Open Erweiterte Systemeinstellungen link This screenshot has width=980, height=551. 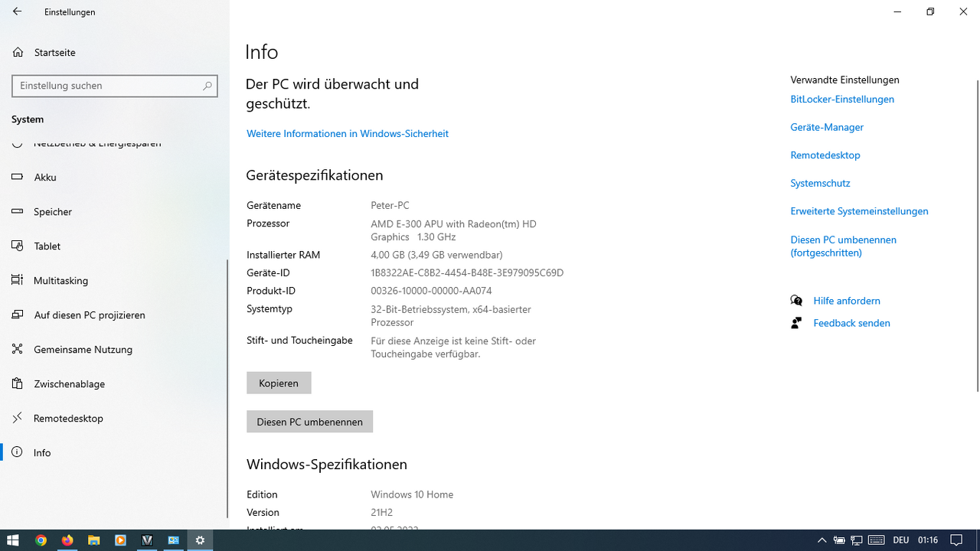click(x=859, y=211)
